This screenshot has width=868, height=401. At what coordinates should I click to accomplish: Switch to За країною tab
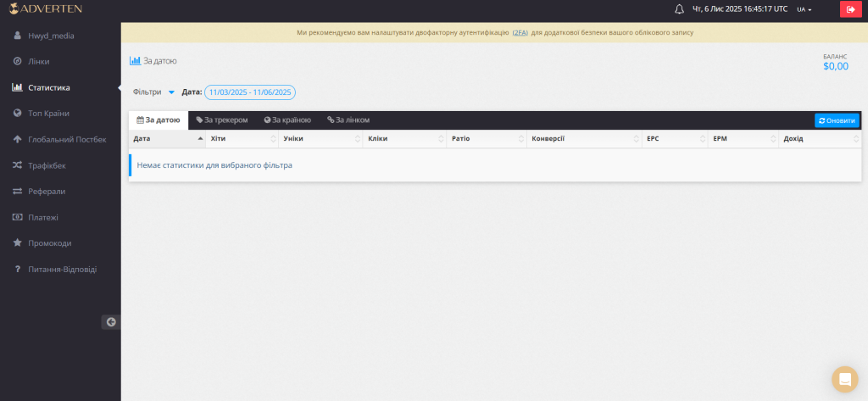pyautogui.click(x=287, y=120)
